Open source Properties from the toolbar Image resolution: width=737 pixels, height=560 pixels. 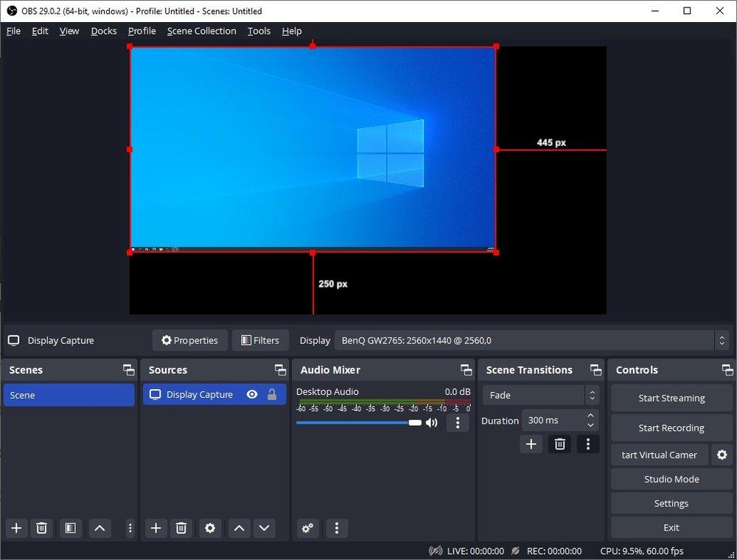tap(190, 340)
